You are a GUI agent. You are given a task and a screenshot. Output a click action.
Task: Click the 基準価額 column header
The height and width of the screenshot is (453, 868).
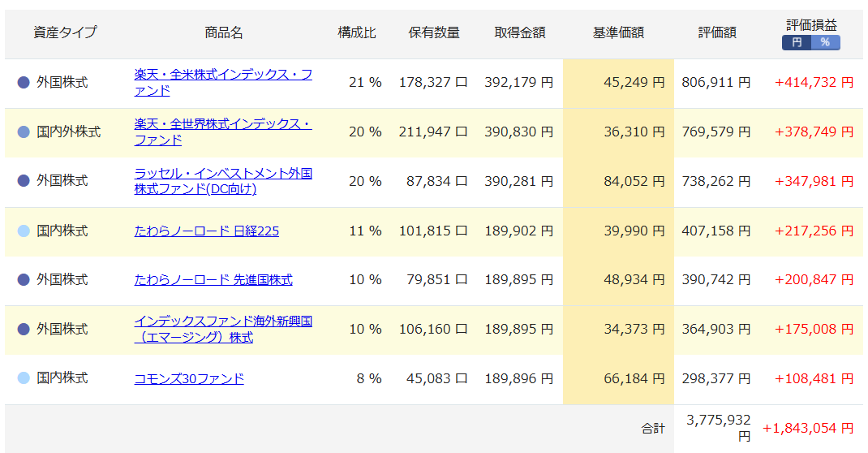618,32
